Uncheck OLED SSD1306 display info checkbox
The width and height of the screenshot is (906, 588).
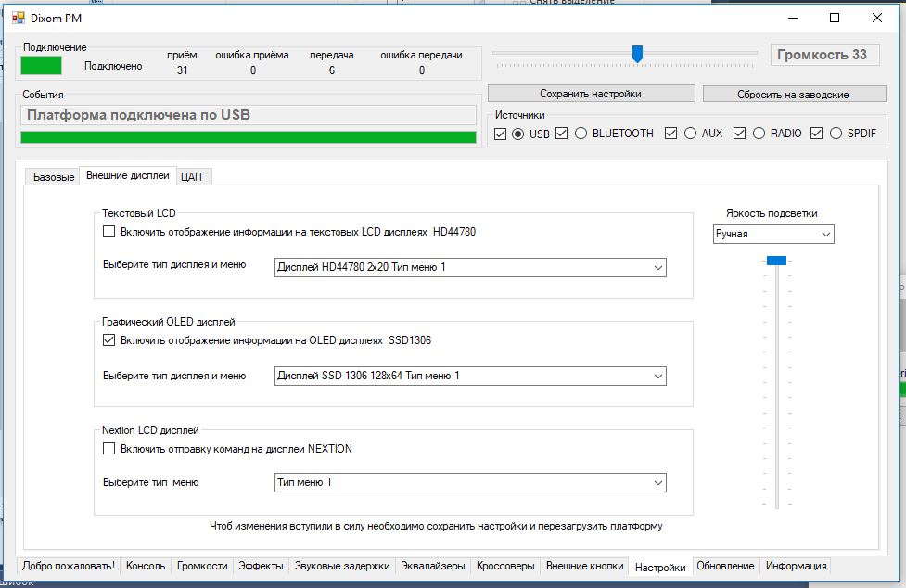(109, 340)
